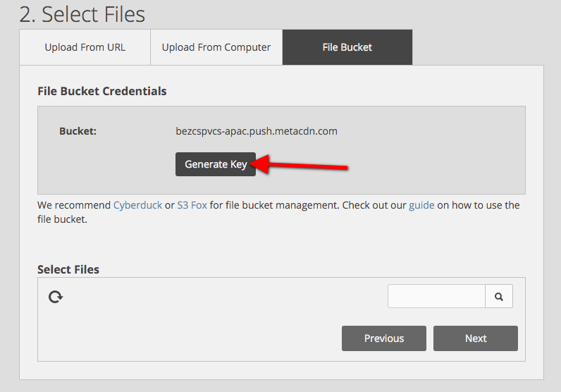561x392 pixels.
Task: Click the Generate Key button
Action: (x=216, y=164)
